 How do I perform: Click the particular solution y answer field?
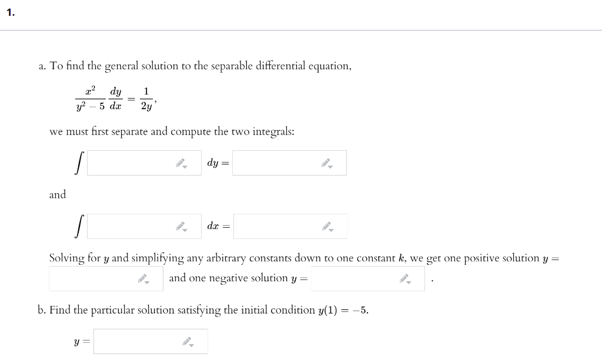tap(141, 341)
